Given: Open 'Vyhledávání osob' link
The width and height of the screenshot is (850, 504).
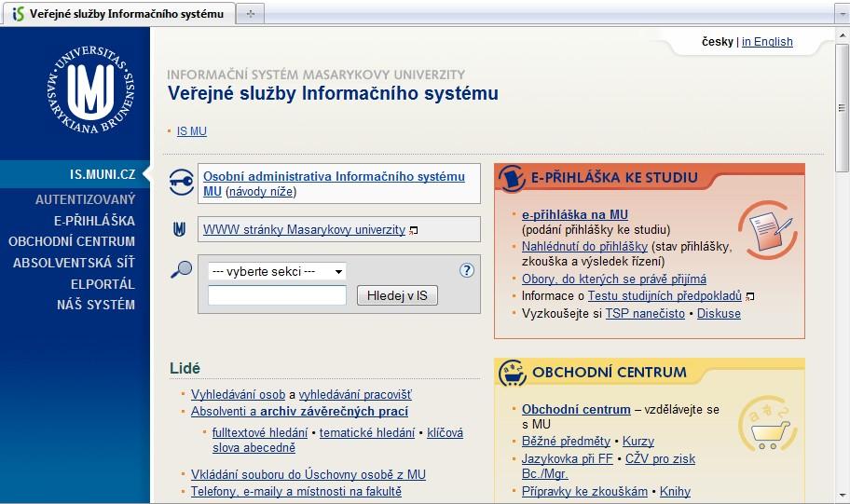Looking at the screenshot, I should [238, 394].
